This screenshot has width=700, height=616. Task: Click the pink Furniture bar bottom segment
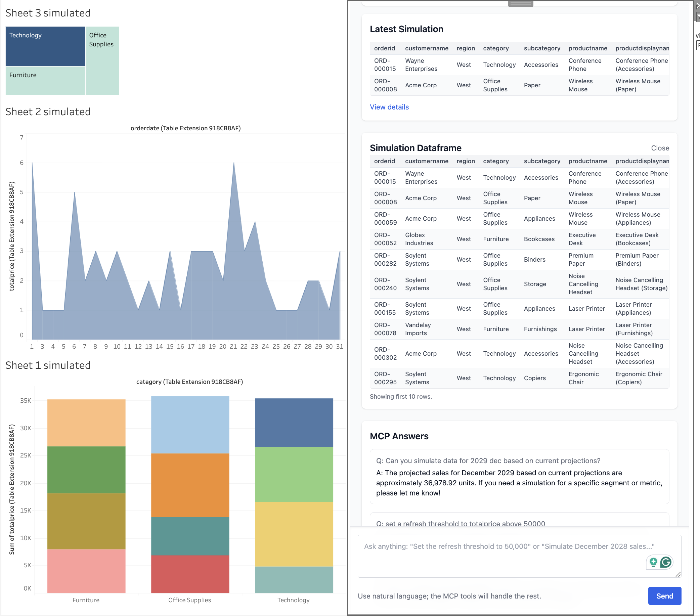[x=86, y=571]
